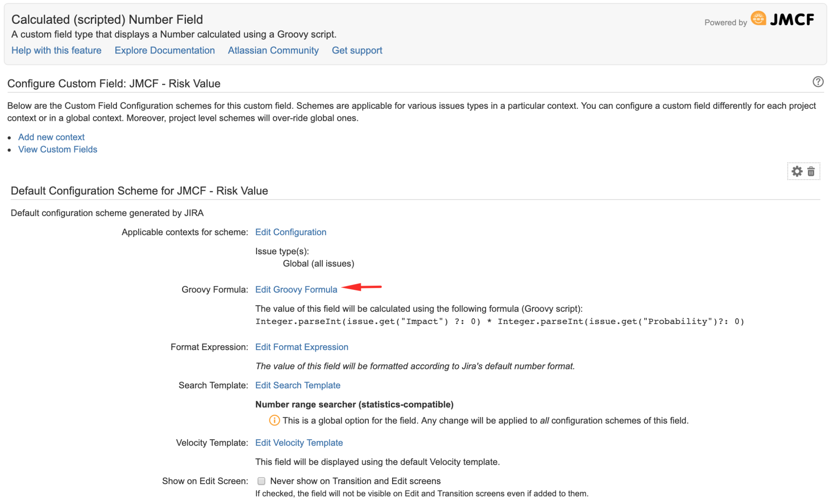Click the Groovy Formula: label
The height and width of the screenshot is (504, 828).
click(x=215, y=289)
